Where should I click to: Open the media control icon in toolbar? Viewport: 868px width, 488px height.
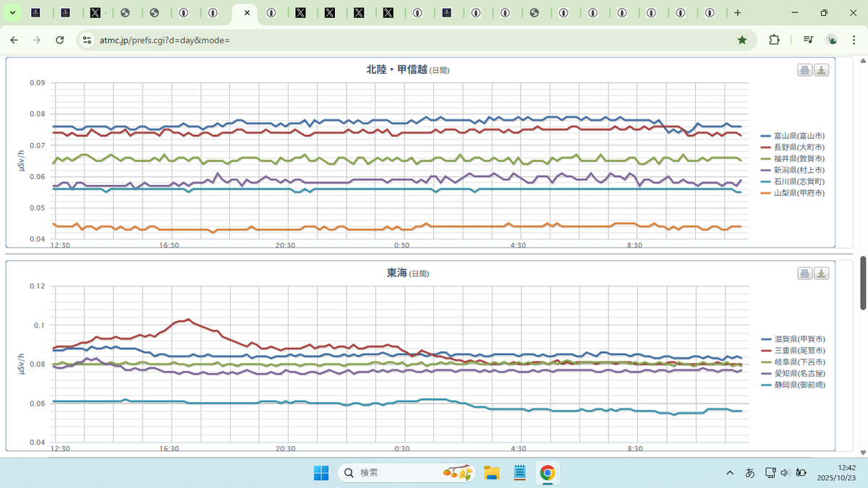point(808,40)
